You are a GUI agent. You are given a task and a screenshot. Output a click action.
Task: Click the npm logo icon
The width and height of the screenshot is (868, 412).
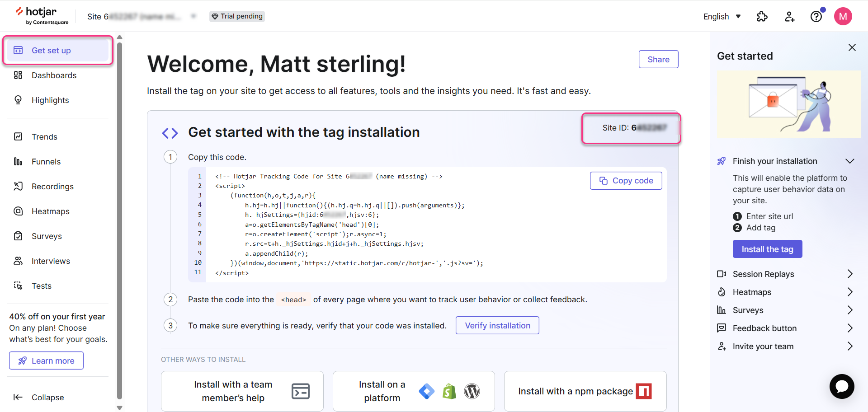click(x=644, y=391)
